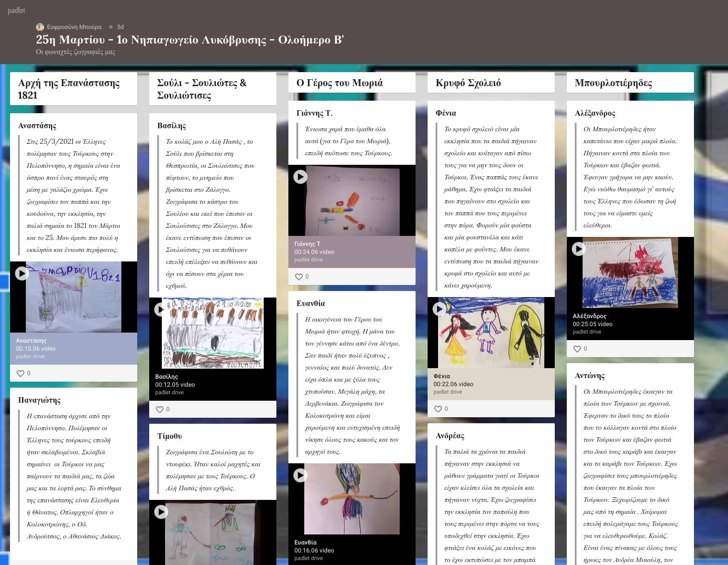The width and height of the screenshot is (728, 565).
Task: Play Αναστάσης's video drawing
Action: pos(22,273)
